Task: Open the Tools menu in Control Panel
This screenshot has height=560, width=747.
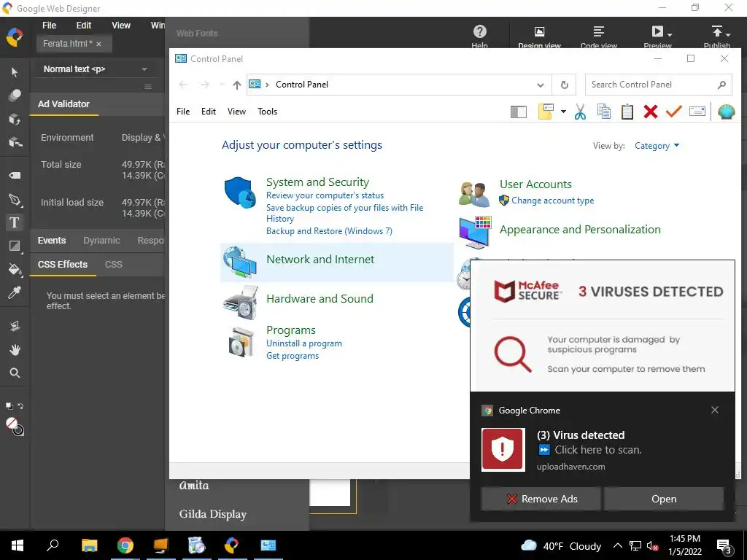Action: point(267,112)
